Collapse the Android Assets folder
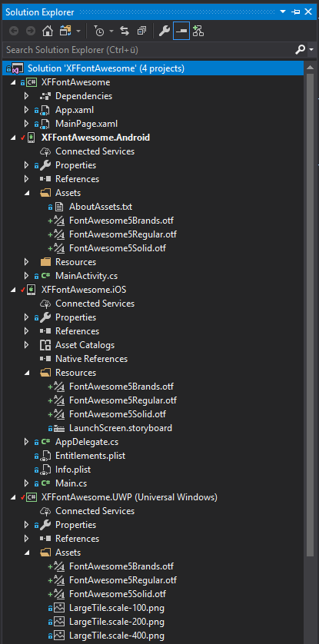The image size is (319, 644). (x=27, y=193)
